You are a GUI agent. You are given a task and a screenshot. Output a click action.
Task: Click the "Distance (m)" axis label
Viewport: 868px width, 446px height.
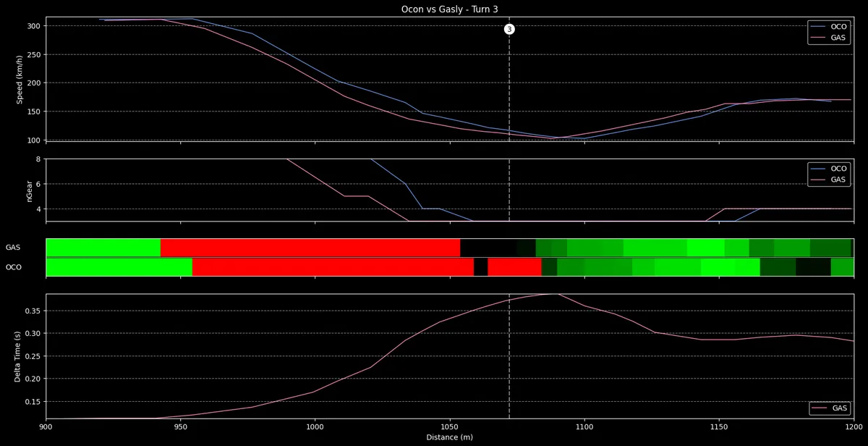click(x=450, y=437)
